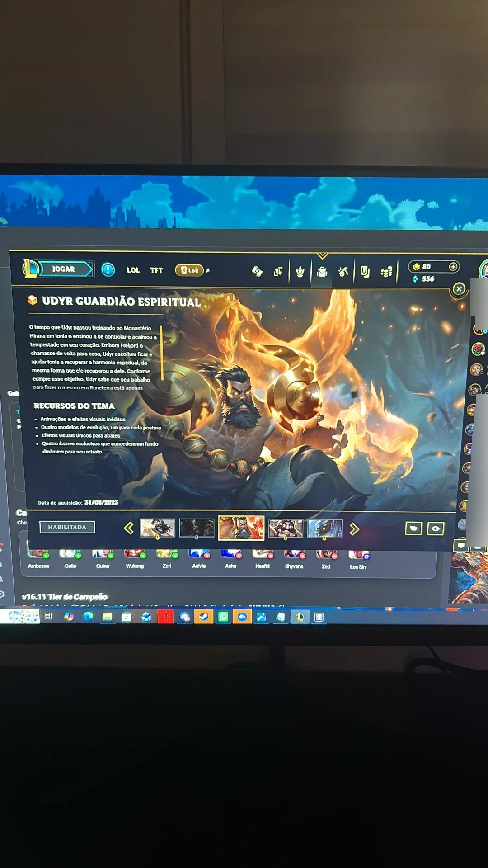Viewport: 488px width, 868px height.
Task: Open the hammer crafting loot icon
Action: [343, 271]
